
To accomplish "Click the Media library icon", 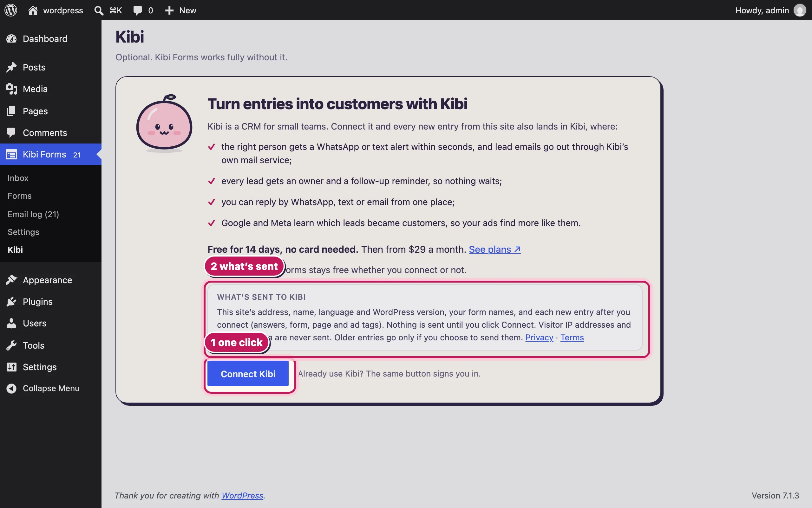I will pyautogui.click(x=11, y=89).
